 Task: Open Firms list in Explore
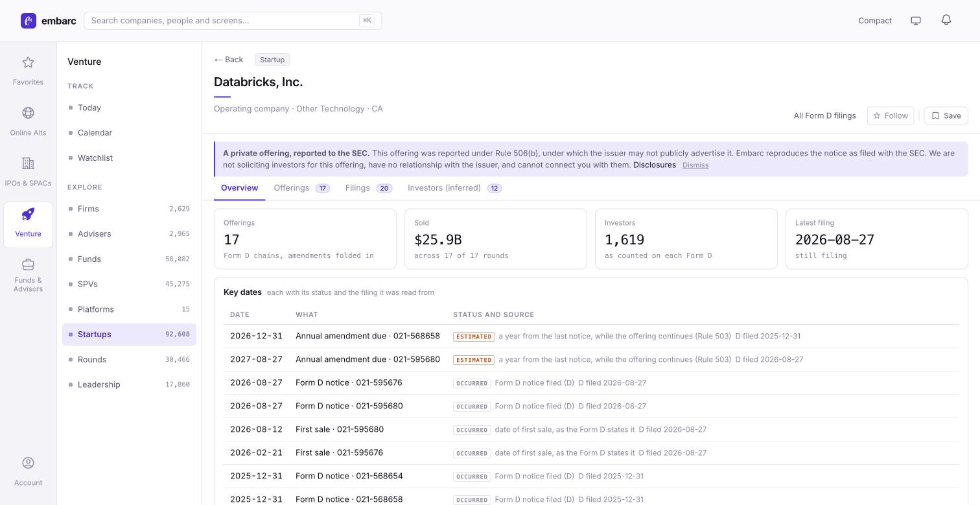click(x=129, y=209)
